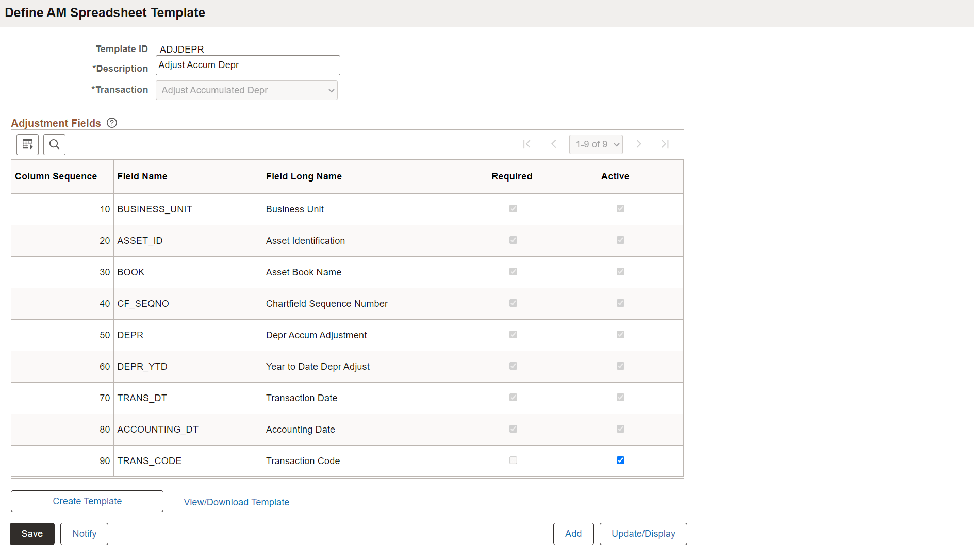Click the Notify button
Viewport: 974px width, 560px height.
click(x=84, y=534)
